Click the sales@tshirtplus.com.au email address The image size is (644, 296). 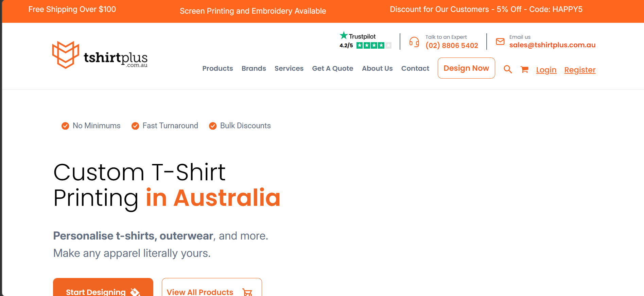[x=552, y=45]
